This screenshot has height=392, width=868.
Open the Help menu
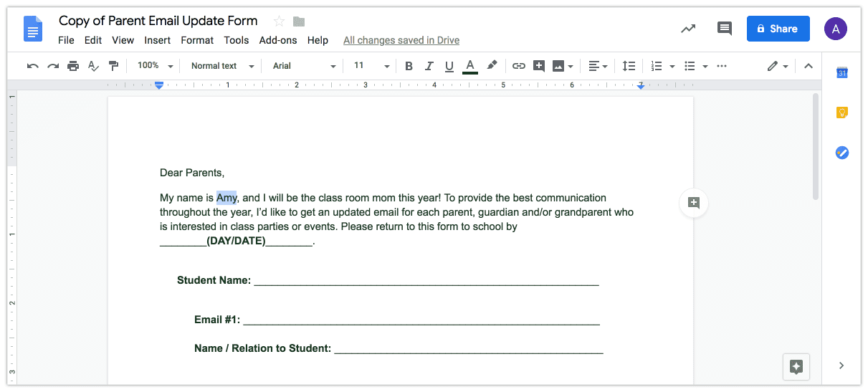(318, 40)
